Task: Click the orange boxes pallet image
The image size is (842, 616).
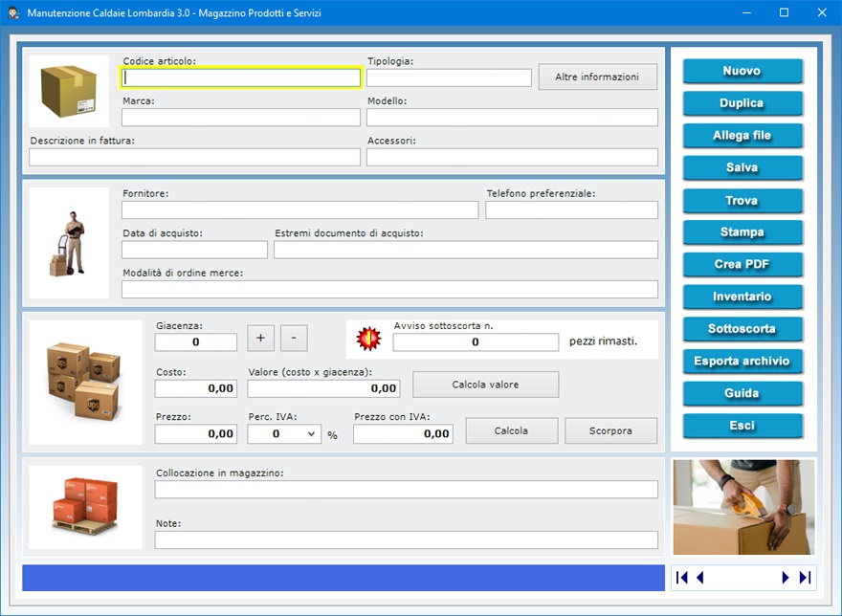Action: 85,506
